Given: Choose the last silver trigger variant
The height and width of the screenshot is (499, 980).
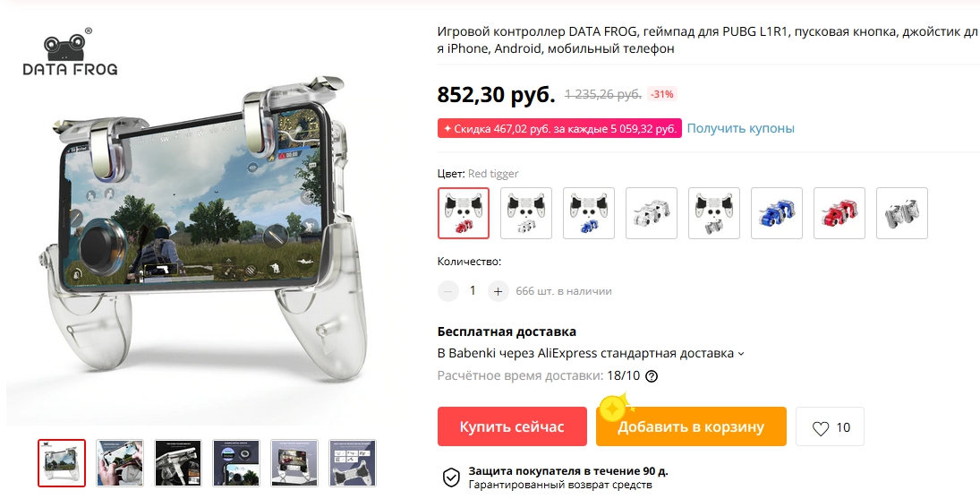Looking at the screenshot, I should tap(902, 213).
